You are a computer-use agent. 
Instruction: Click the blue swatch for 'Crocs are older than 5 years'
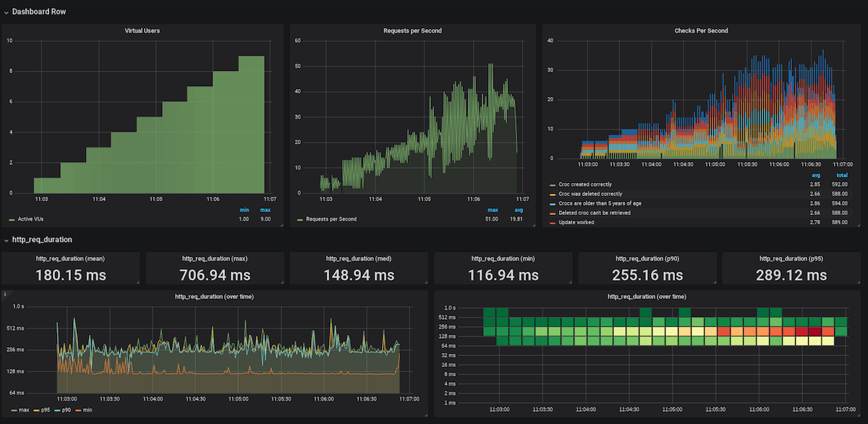point(553,203)
